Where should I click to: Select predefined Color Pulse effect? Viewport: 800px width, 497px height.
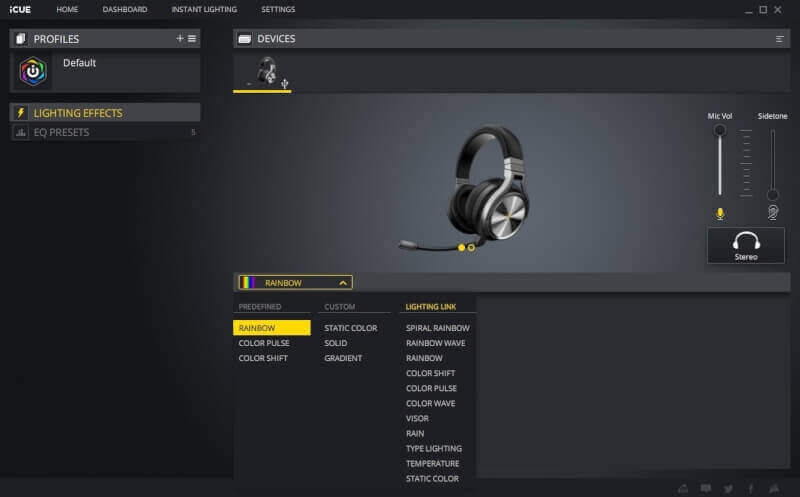click(264, 343)
